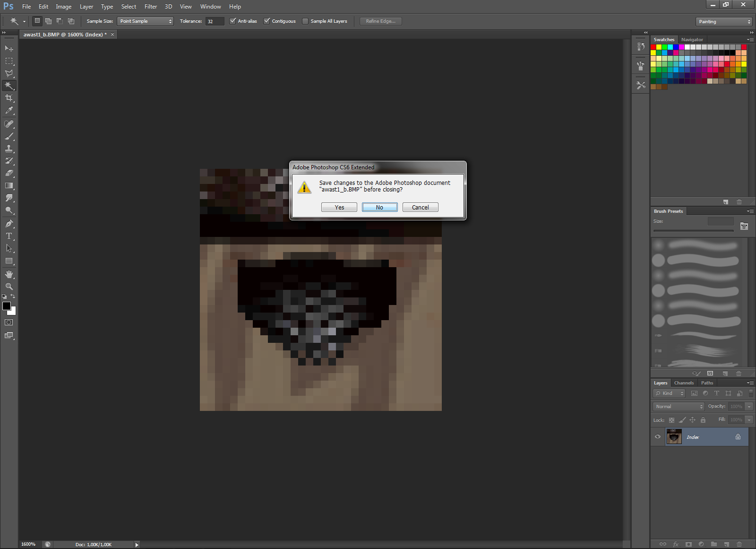Click Yes to save changes
756x549 pixels.
339,208
